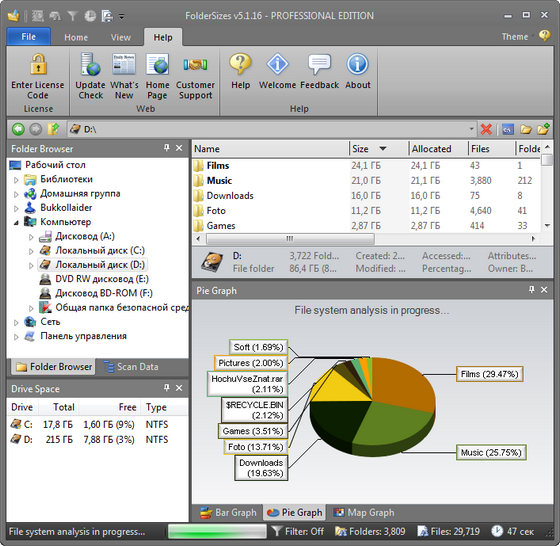Run the Update Check icon
Viewport: 560px width, 546px height.
click(x=90, y=64)
